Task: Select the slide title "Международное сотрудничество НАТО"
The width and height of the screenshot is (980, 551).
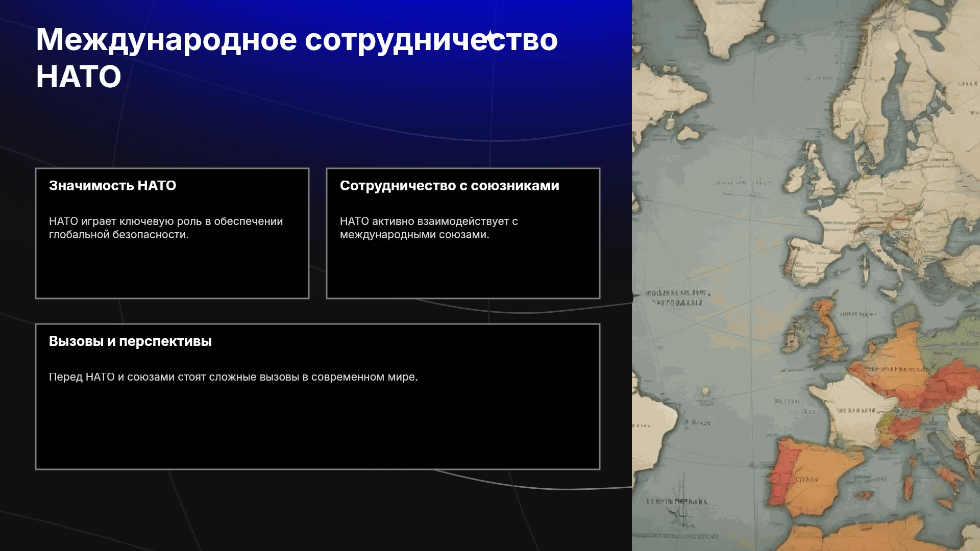Action: [297, 58]
